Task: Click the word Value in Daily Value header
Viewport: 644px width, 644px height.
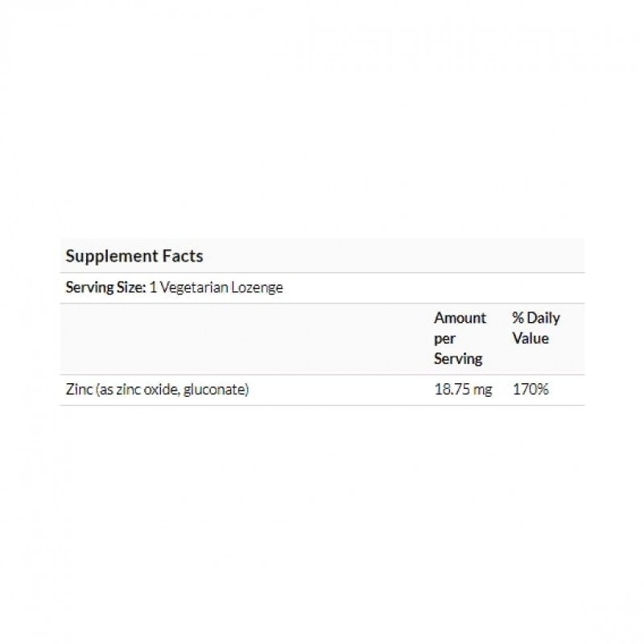Action: click(530, 338)
